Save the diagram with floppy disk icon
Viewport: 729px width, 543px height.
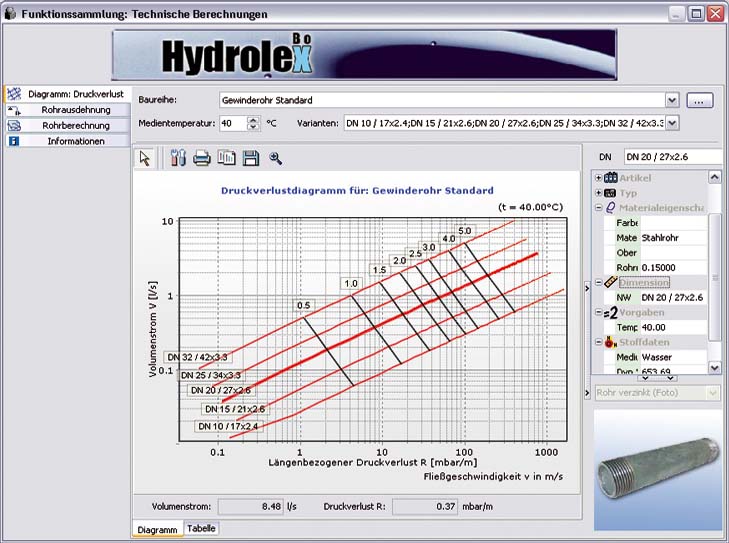(250, 158)
